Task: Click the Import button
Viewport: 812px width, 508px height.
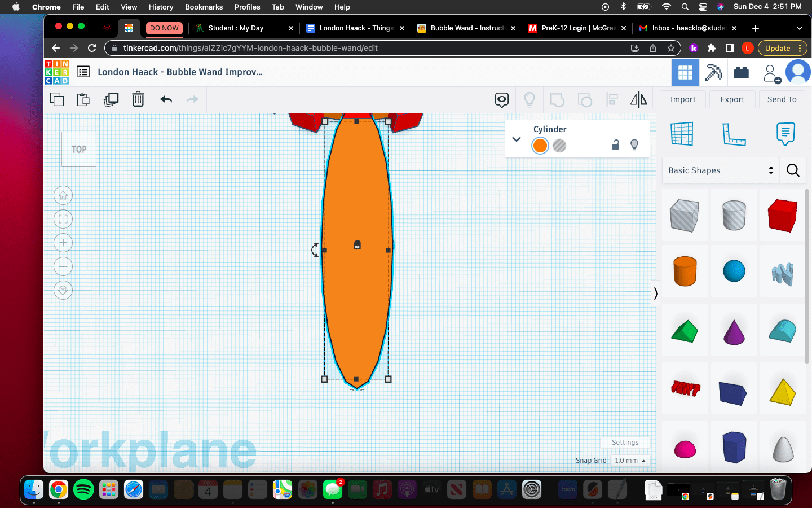Action: coord(683,100)
